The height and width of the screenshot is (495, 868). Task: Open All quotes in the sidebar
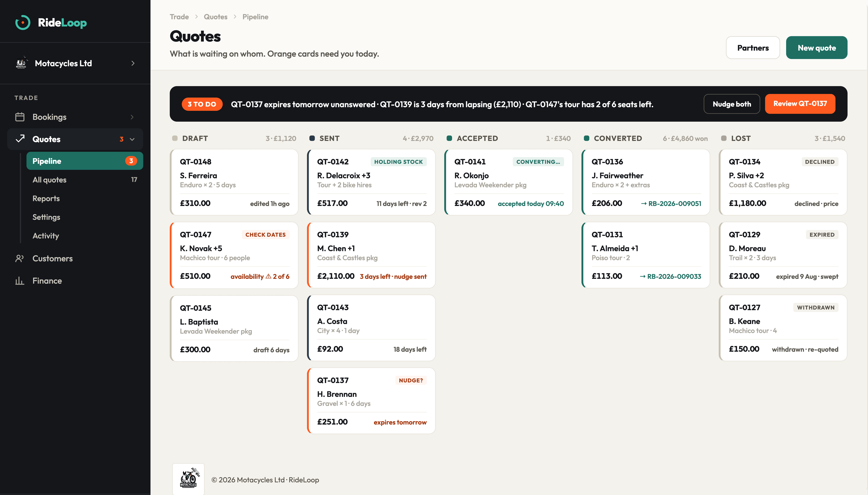[85, 180]
